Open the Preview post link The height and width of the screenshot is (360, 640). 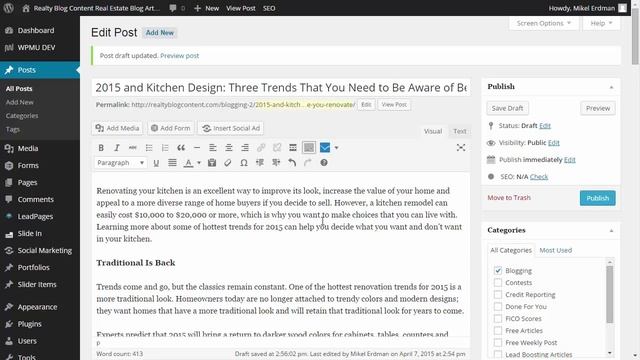click(x=180, y=56)
